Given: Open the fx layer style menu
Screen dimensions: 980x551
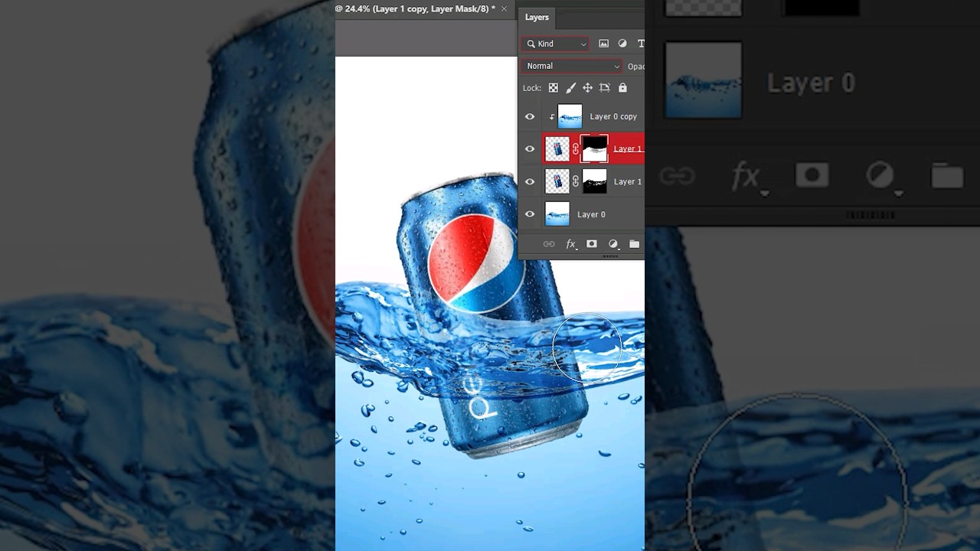Looking at the screenshot, I should tap(571, 244).
